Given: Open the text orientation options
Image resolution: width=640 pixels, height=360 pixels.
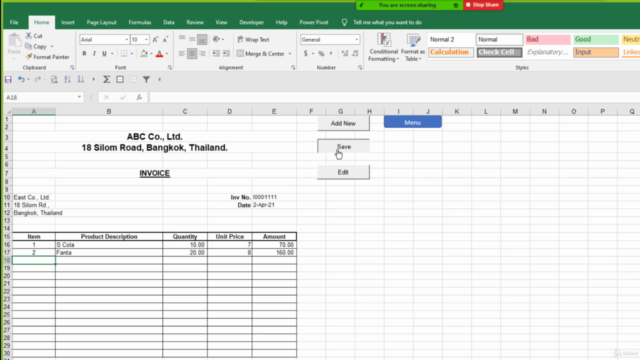Looking at the screenshot, I should [x=217, y=39].
